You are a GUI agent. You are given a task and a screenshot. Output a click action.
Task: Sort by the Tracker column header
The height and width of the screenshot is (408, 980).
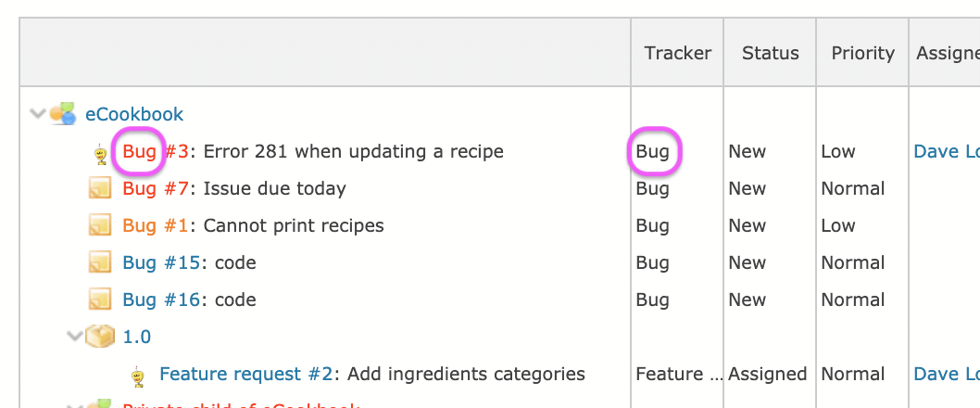[x=678, y=53]
